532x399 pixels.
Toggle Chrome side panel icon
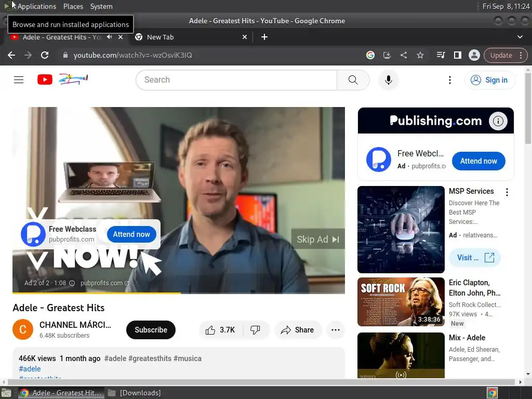(x=457, y=55)
